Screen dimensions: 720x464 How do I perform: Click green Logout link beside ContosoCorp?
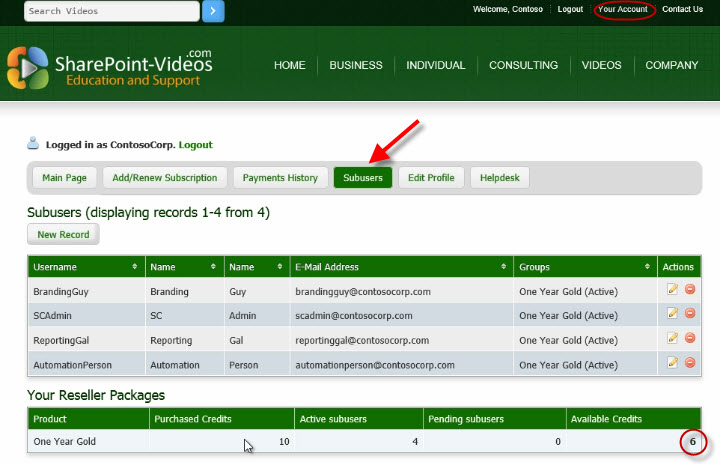click(196, 145)
